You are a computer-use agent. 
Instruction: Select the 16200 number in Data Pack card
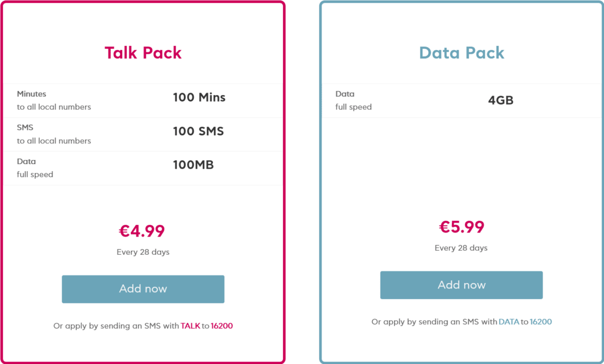point(540,322)
